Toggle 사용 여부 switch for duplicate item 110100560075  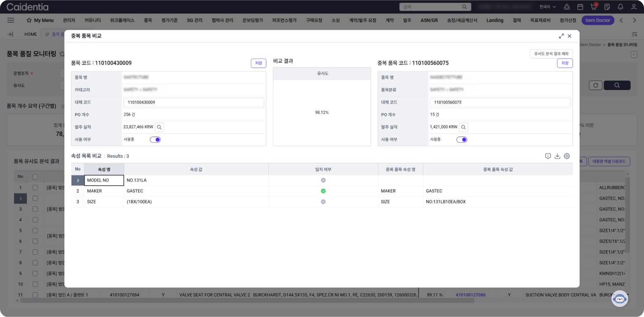tap(462, 140)
